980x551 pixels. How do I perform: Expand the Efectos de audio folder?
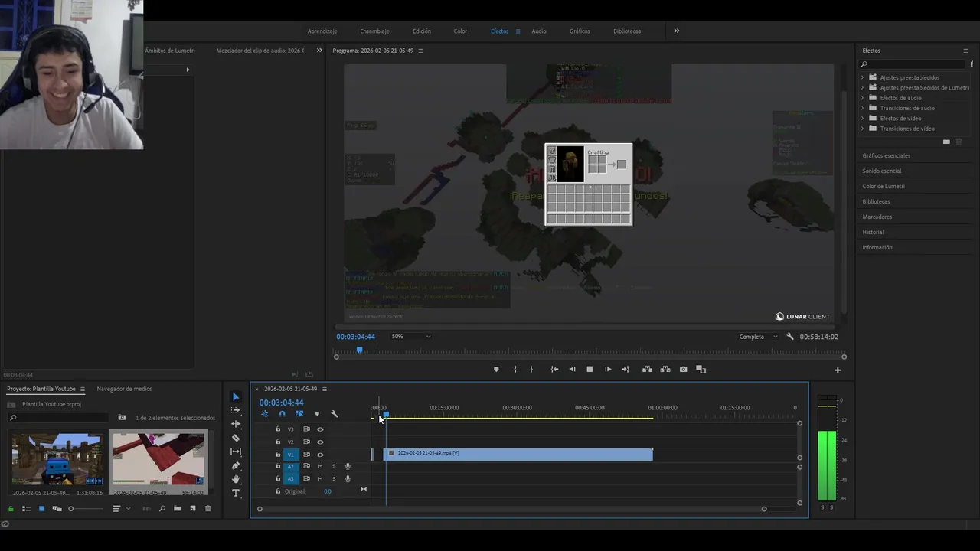click(863, 98)
